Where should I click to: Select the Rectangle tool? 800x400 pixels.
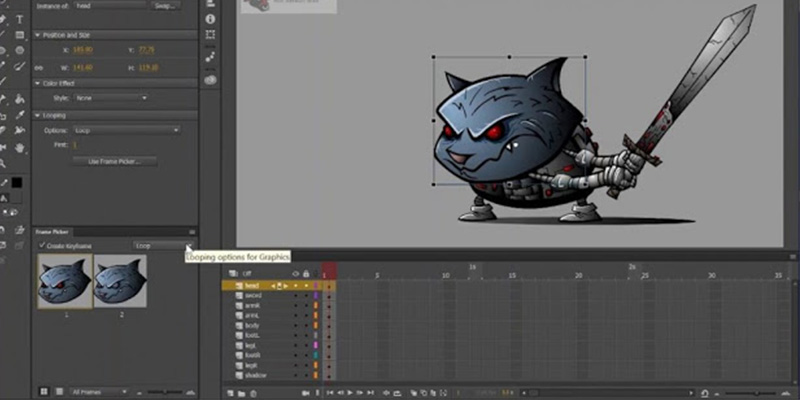point(20,35)
